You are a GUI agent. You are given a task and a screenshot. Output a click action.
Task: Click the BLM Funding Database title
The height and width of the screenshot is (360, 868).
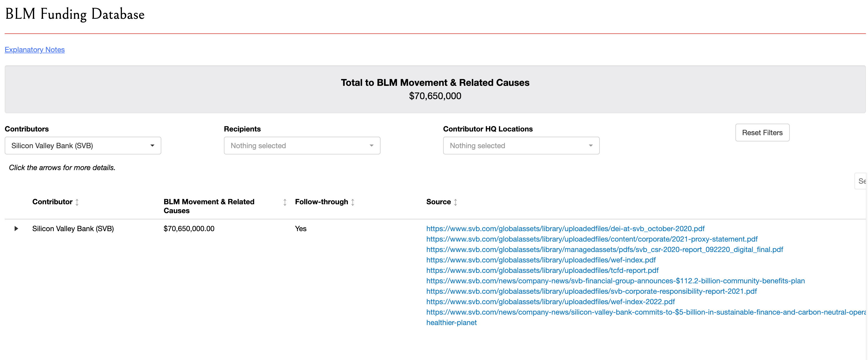click(75, 14)
